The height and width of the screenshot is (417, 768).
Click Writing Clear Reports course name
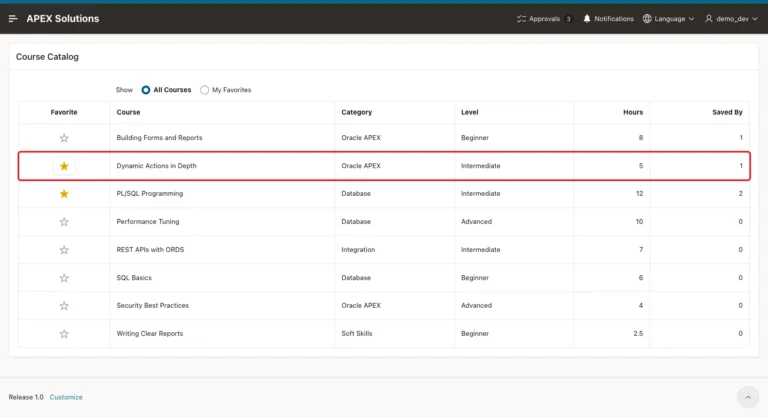(x=149, y=333)
